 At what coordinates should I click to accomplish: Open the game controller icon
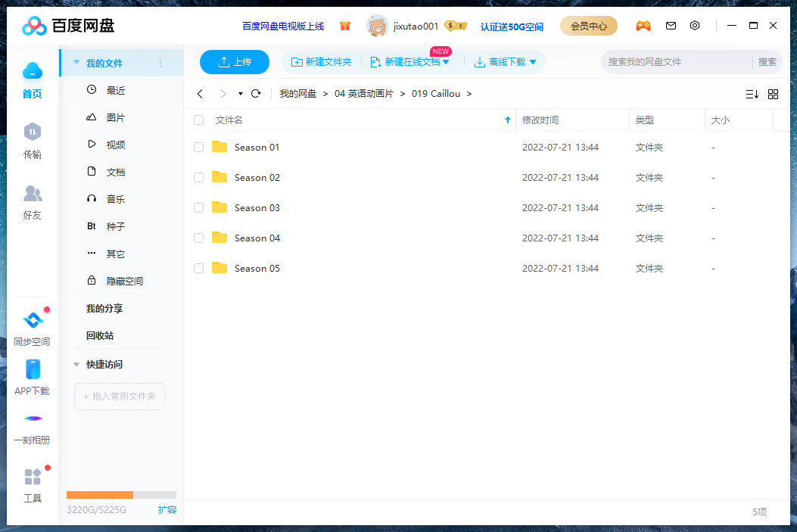point(643,26)
